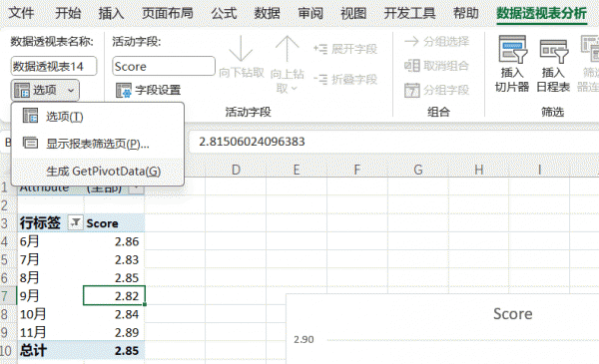Screen dimensions: 599x364
Task: Click the cell with value 2.89
Action: click(114, 332)
